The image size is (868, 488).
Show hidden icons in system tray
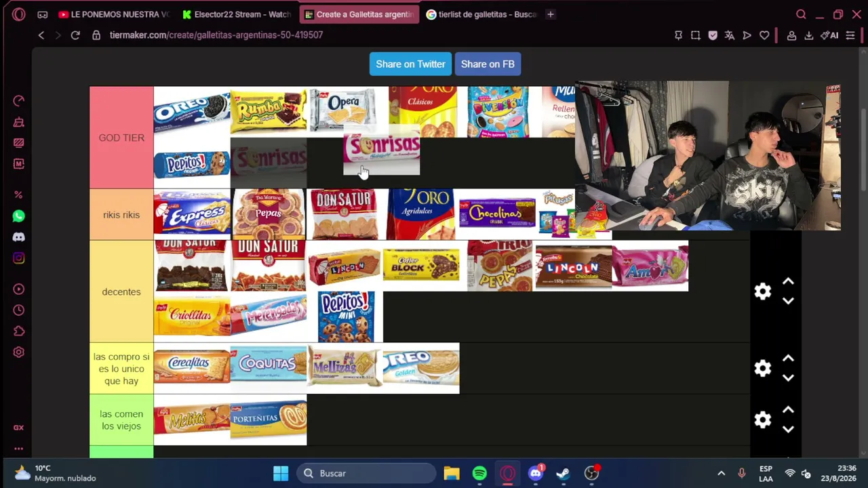point(722,473)
